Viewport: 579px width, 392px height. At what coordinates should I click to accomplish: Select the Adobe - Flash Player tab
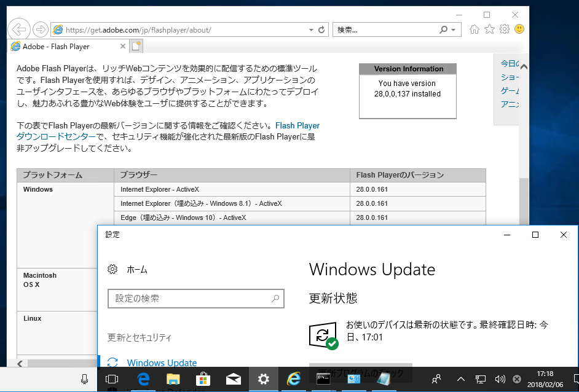[68, 47]
